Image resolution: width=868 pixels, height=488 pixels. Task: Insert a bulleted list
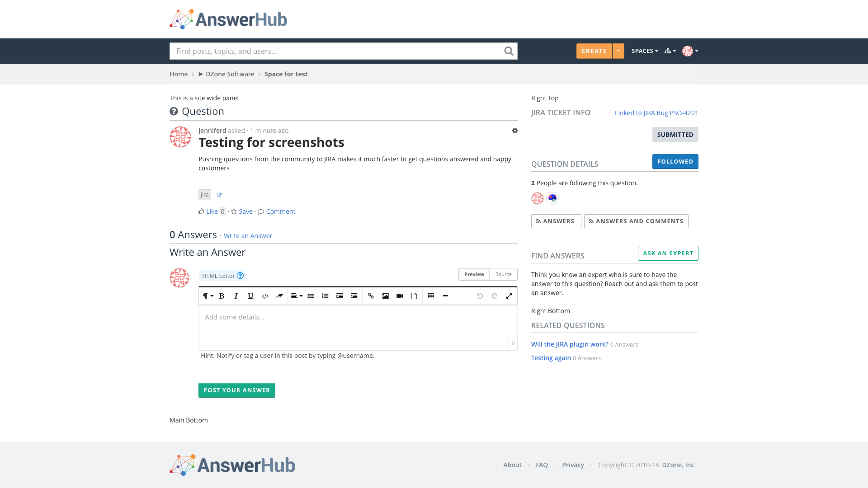pyautogui.click(x=311, y=296)
